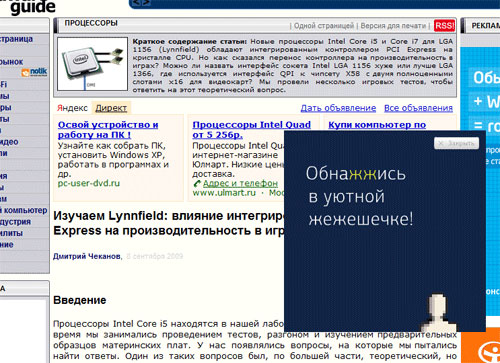Open the Директ link next to Яндекс
Image resolution: width=500 pixels, height=363 pixels.
coord(111,108)
